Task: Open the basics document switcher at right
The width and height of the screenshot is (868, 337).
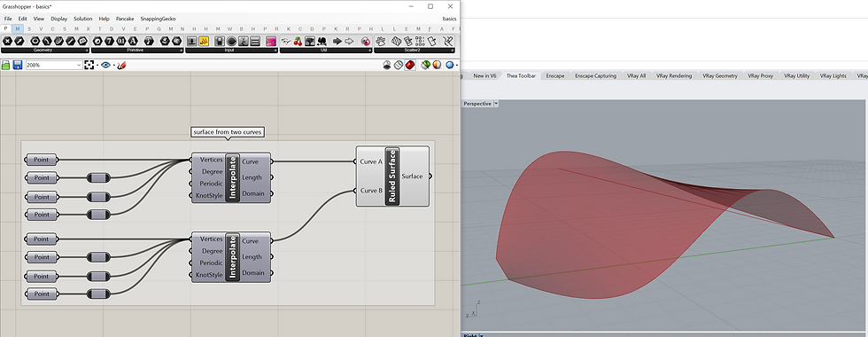Action: coord(450,19)
